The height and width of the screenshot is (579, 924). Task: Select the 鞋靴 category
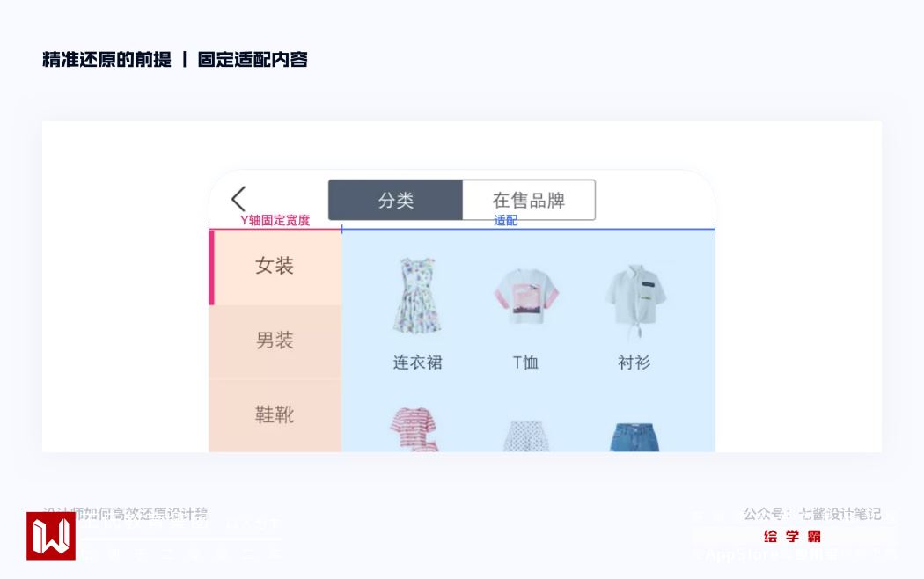click(275, 416)
